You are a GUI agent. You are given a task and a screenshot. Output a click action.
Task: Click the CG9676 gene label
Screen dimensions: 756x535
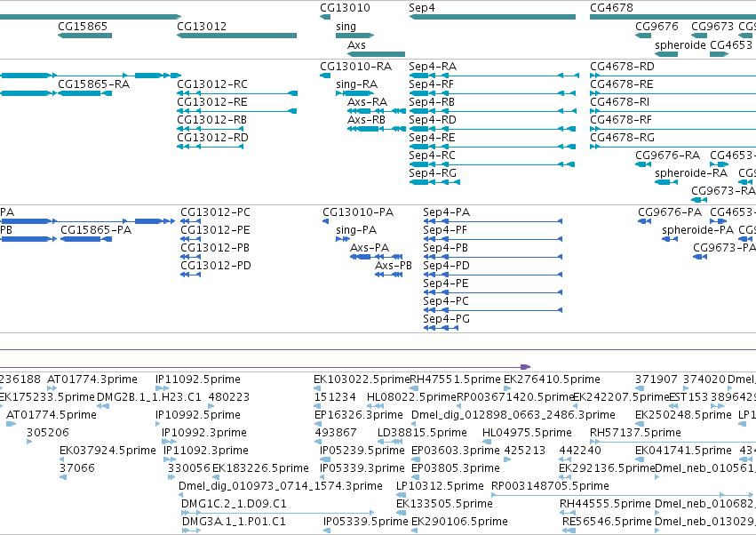click(x=657, y=26)
